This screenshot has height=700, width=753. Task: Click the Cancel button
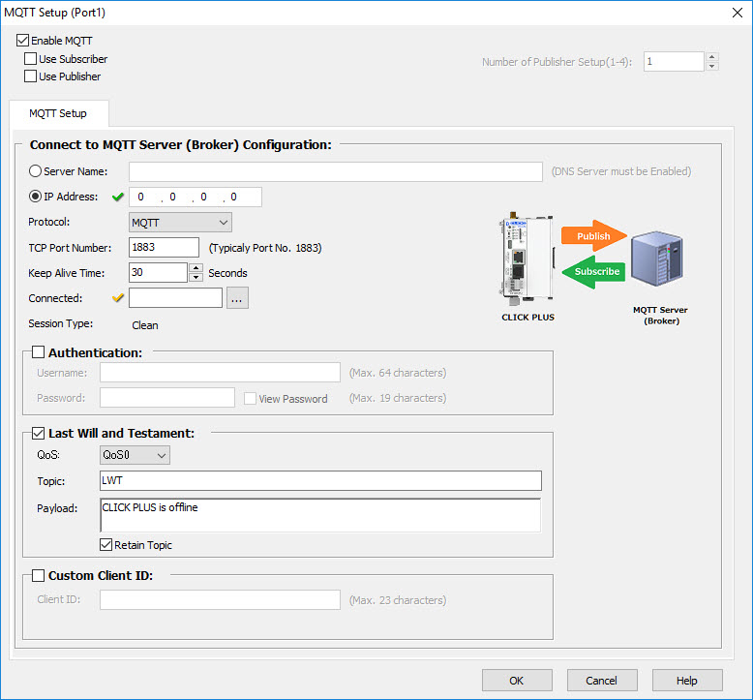click(x=602, y=681)
